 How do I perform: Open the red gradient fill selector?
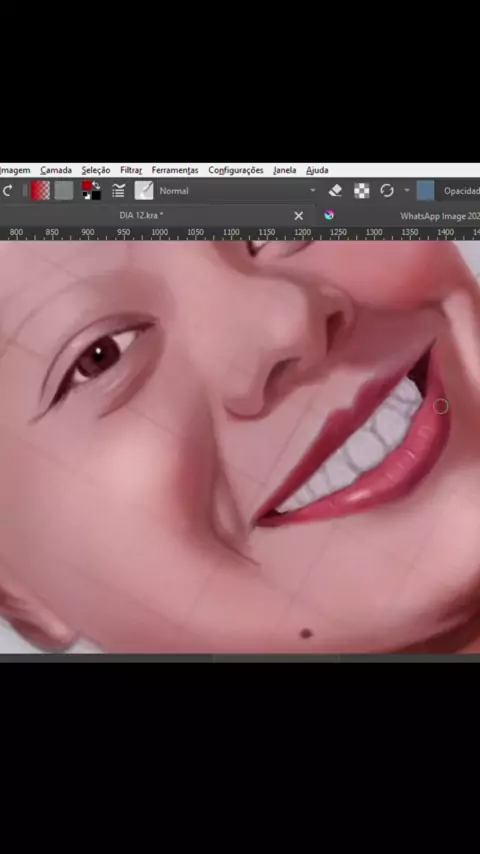40,191
